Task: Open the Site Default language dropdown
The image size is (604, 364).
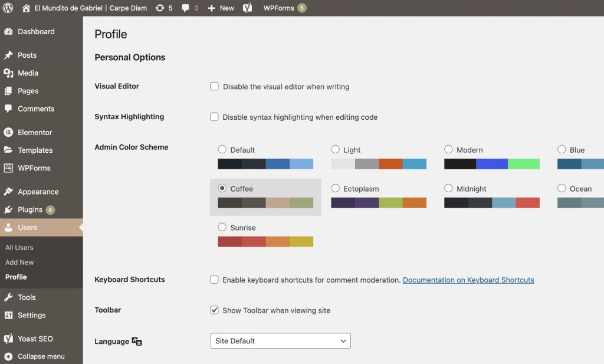Action: pyautogui.click(x=280, y=341)
